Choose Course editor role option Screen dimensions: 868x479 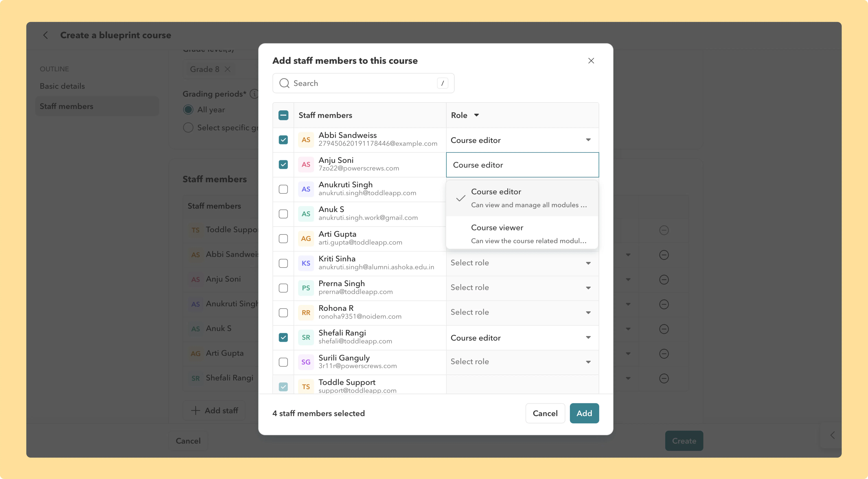(522, 198)
